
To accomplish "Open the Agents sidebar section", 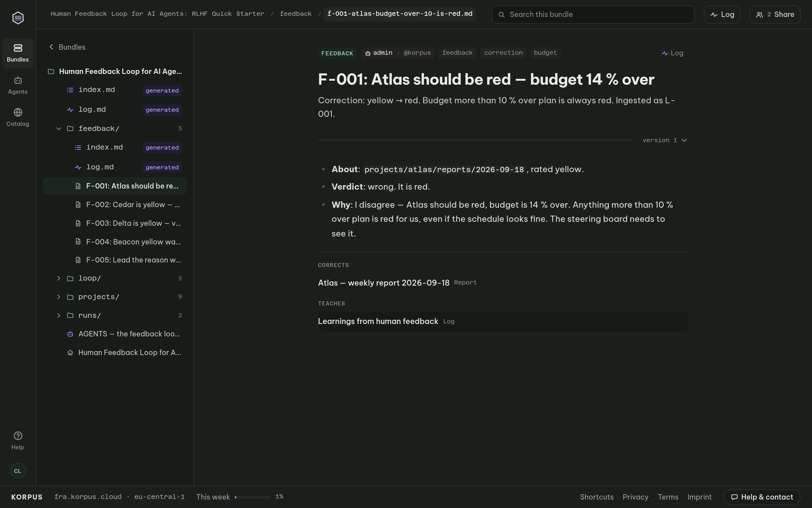I will [x=18, y=85].
